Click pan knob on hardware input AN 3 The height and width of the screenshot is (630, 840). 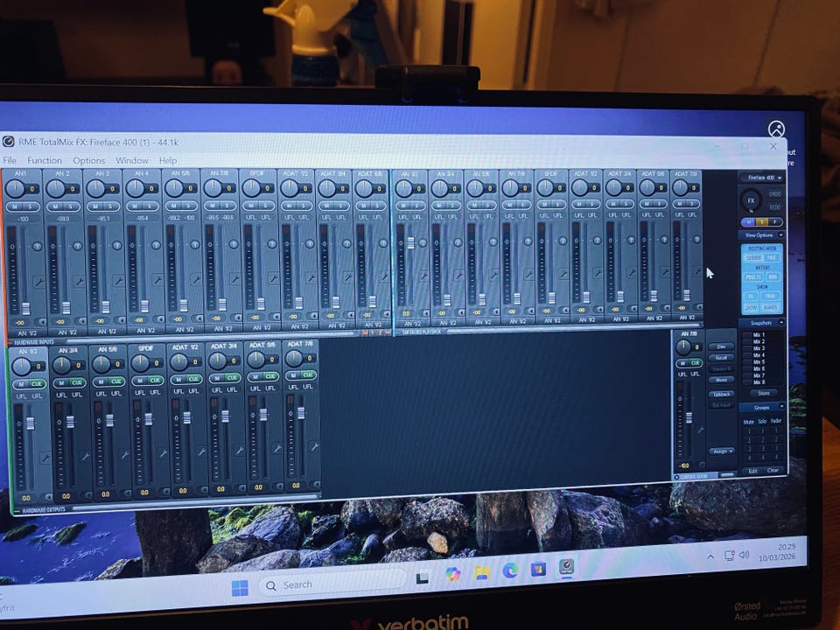96,189
